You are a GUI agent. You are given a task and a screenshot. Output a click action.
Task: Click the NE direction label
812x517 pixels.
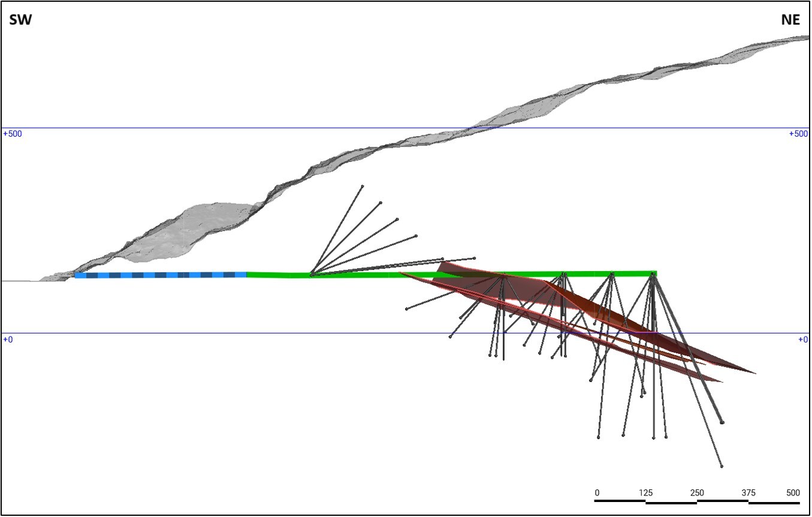[x=790, y=20]
